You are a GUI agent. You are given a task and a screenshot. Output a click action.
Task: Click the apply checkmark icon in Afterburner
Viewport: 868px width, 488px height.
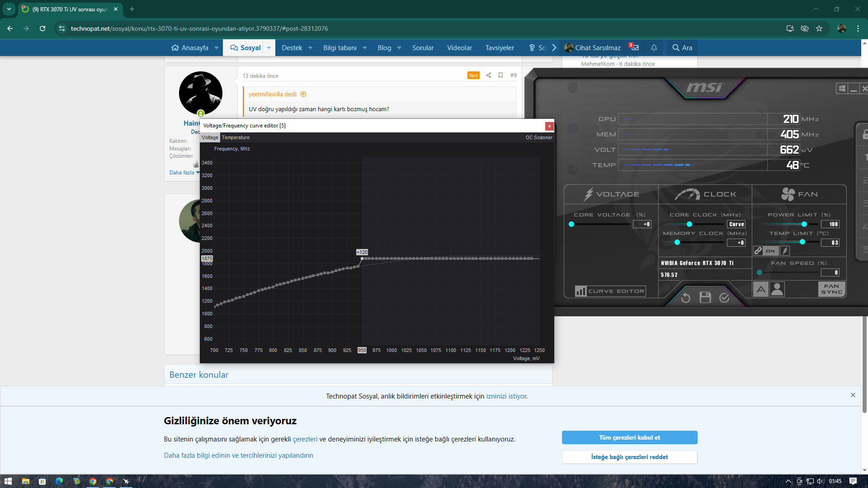pyautogui.click(x=724, y=297)
